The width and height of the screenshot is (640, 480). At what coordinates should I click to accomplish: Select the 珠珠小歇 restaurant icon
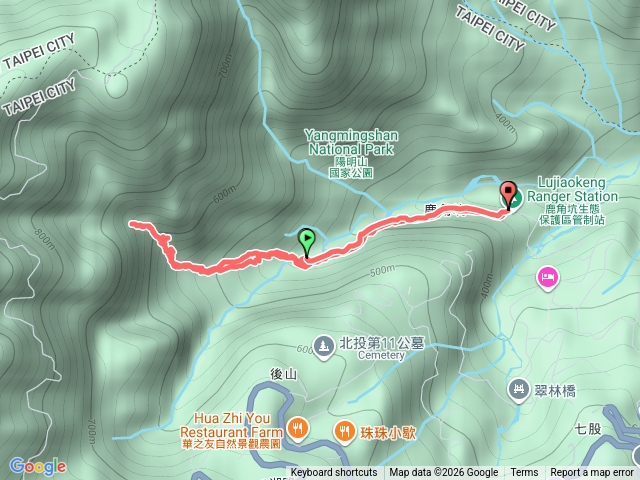pyautogui.click(x=344, y=432)
